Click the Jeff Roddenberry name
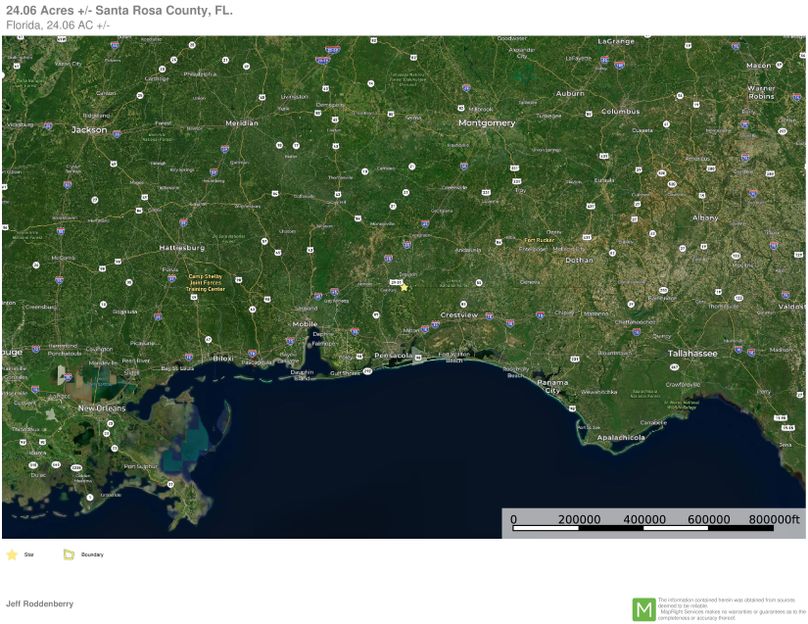Viewport: 808px width, 624px height. [x=39, y=604]
